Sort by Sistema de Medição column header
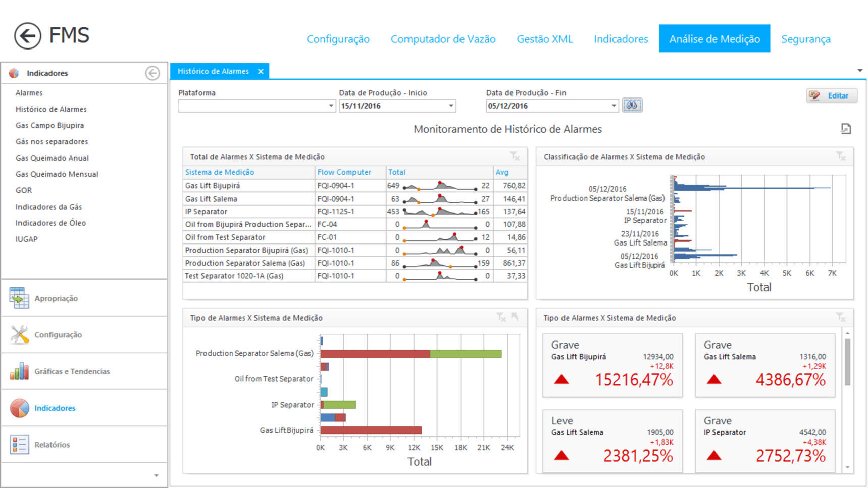Screen dimensions: 868x488 click(220, 172)
